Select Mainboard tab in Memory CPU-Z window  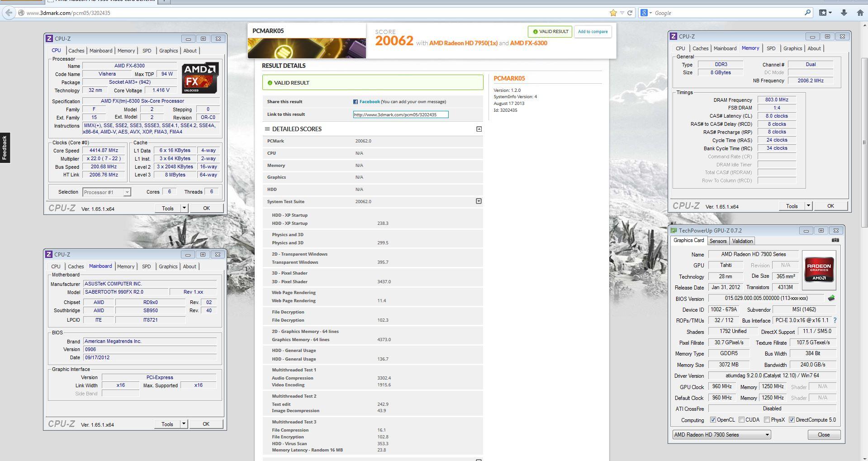coord(725,48)
